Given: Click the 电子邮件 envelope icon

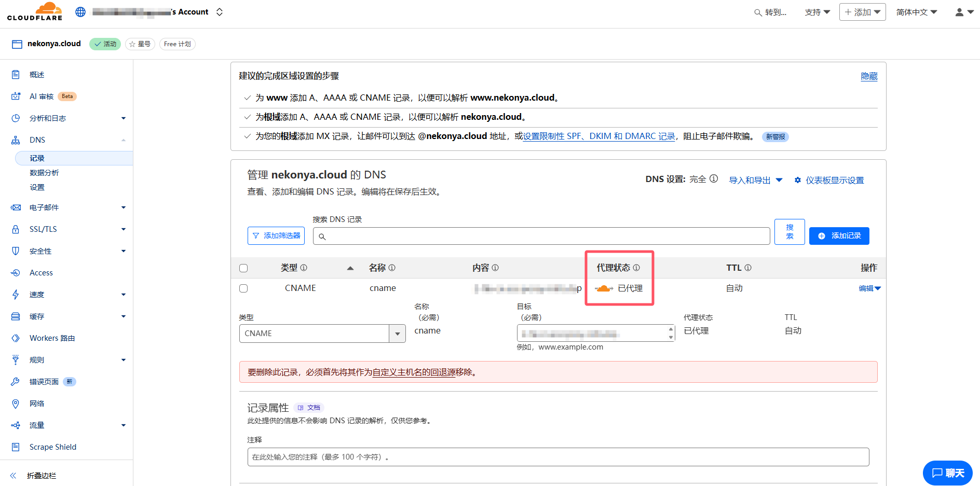Looking at the screenshot, I should pyautogui.click(x=16, y=207).
